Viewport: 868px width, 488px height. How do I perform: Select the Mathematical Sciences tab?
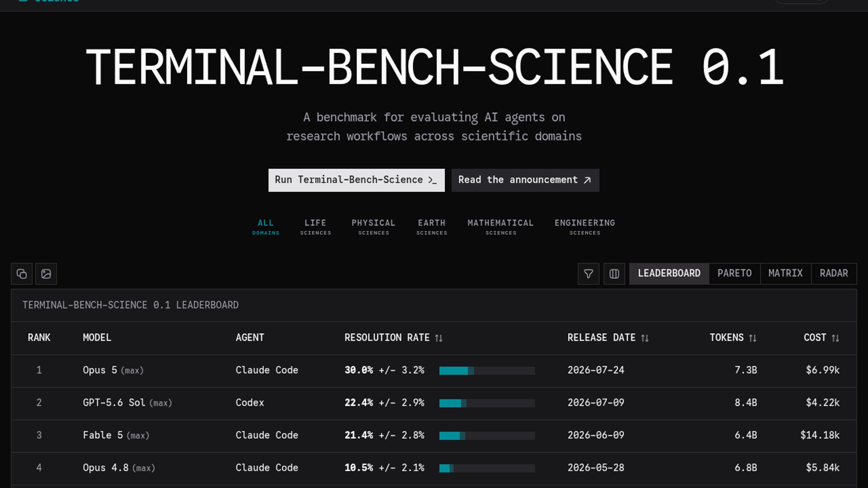tap(500, 227)
